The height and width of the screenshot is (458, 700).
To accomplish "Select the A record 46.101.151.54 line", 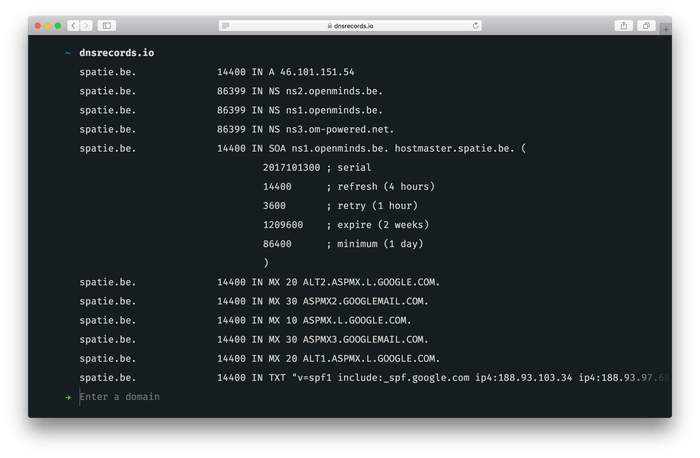I will 217,72.
